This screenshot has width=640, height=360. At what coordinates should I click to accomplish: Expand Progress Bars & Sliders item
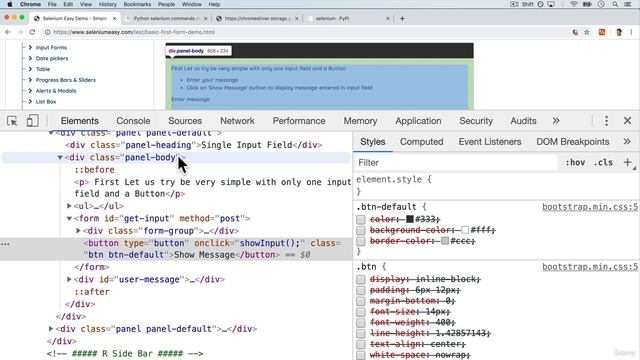30,80
